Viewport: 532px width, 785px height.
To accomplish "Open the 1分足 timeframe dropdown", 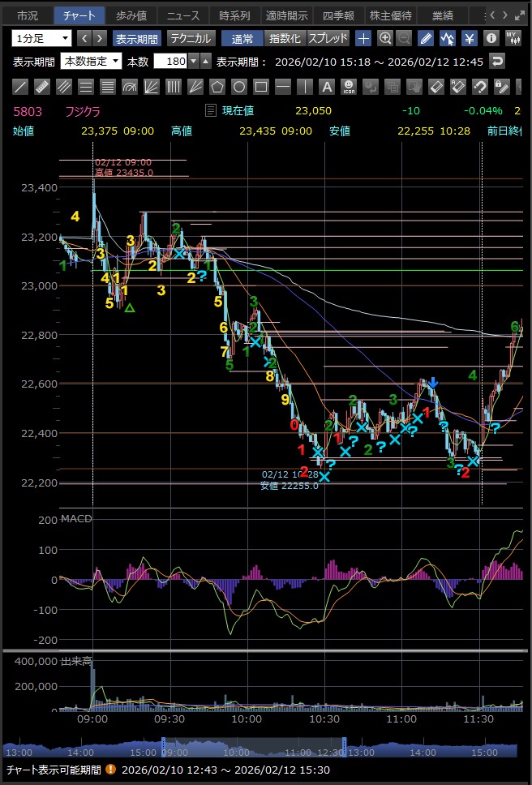I will coord(41,38).
